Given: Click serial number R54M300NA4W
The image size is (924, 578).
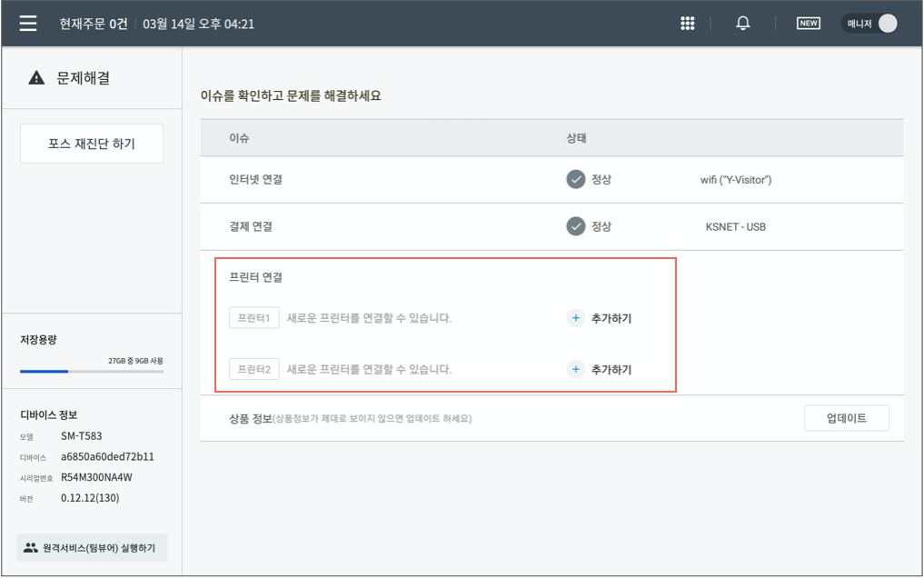Looking at the screenshot, I should coord(96,477).
